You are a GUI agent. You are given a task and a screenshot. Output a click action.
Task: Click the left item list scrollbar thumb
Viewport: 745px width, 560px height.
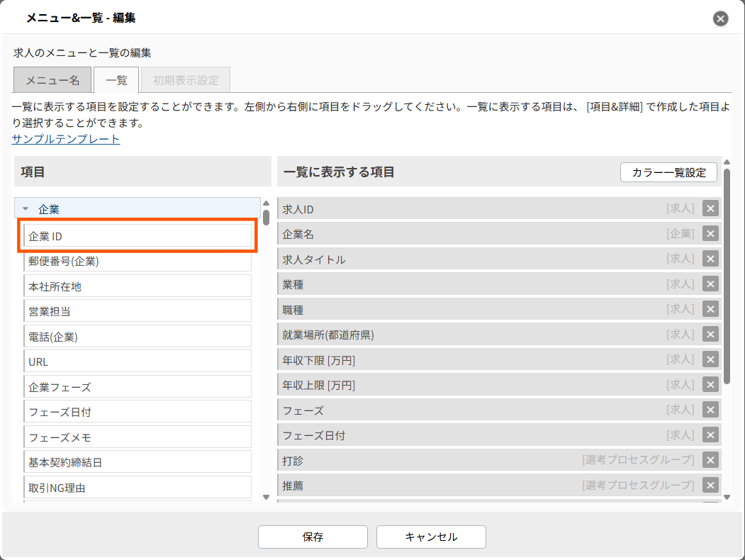pyautogui.click(x=266, y=218)
